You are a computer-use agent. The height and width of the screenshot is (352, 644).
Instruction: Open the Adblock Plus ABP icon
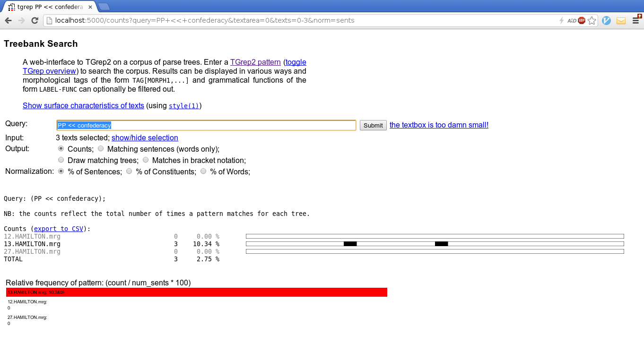click(x=582, y=20)
